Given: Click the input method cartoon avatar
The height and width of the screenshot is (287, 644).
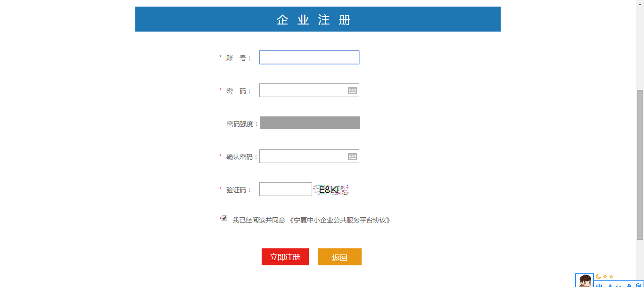Looking at the screenshot, I should click(585, 281).
